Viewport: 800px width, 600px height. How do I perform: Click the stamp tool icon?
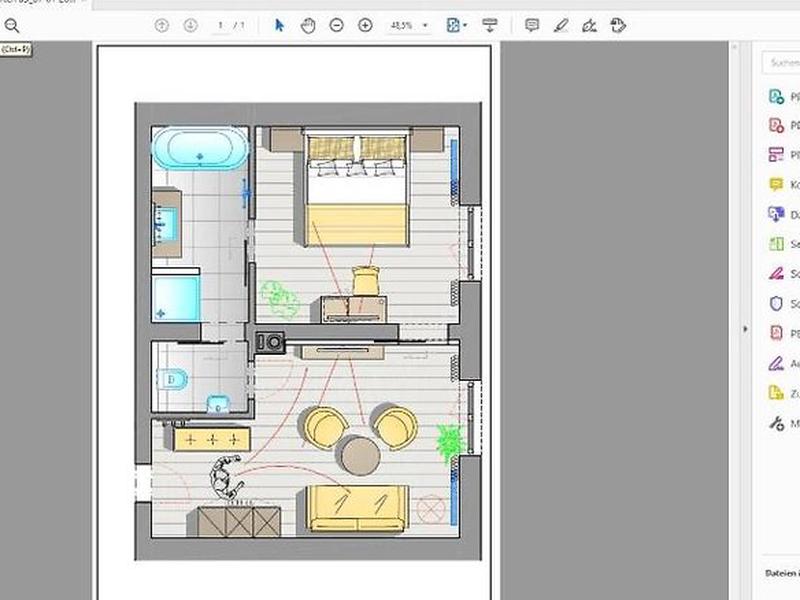[619, 25]
